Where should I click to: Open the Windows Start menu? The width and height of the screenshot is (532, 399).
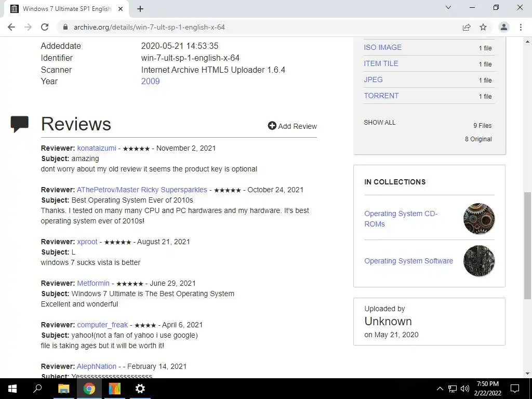coord(12,389)
